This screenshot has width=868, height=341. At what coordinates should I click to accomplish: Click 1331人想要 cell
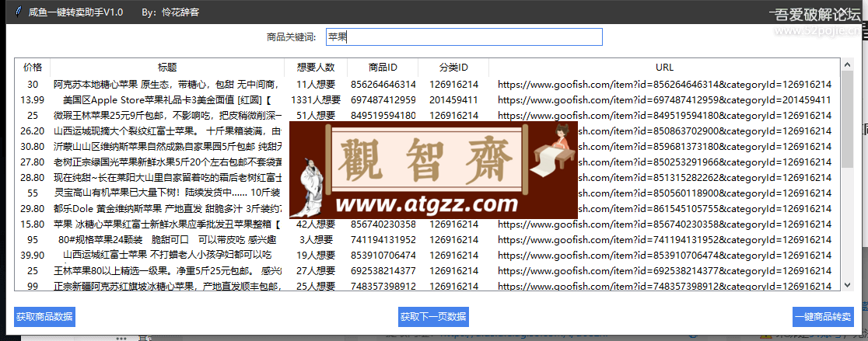click(316, 100)
